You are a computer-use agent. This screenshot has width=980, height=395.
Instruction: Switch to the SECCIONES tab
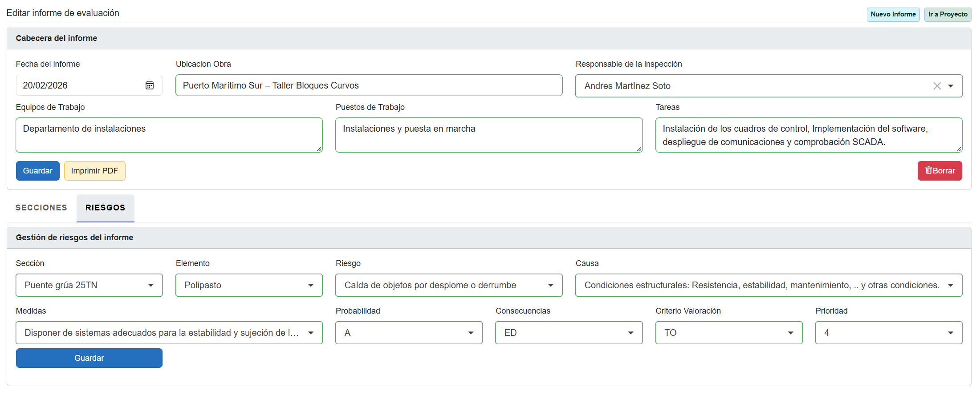[41, 208]
